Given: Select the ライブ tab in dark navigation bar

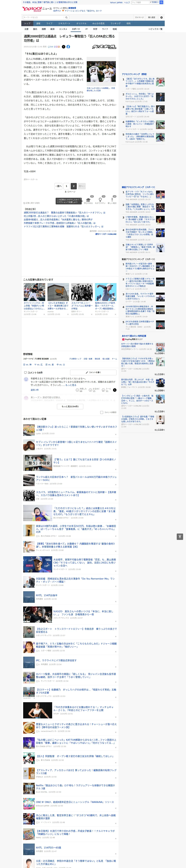Looking at the screenshot, I should pos(49,24).
